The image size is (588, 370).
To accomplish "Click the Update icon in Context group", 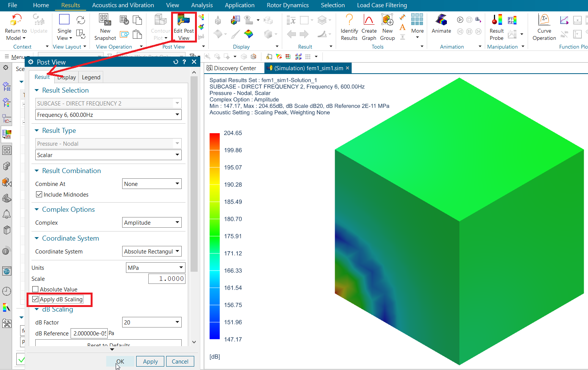I will click(39, 20).
